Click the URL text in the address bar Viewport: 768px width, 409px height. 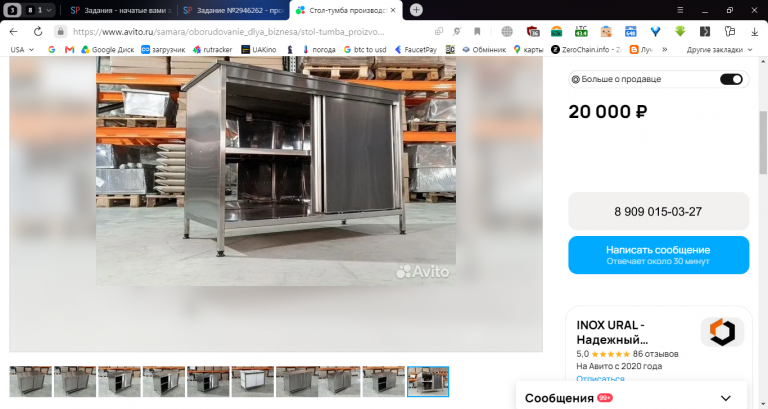coord(228,31)
